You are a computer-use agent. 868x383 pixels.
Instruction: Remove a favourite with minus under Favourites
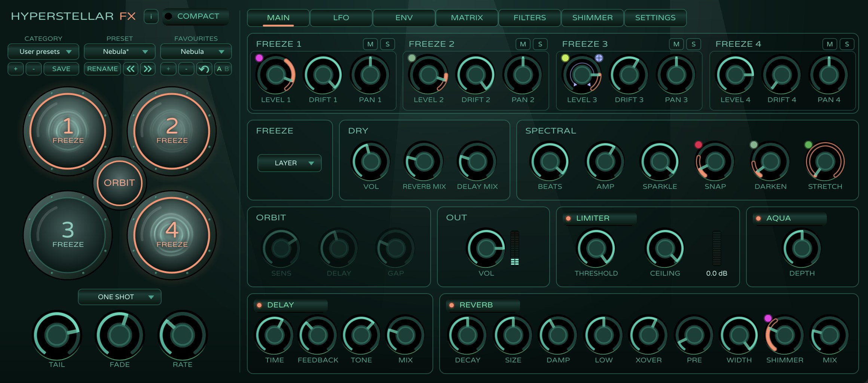point(186,69)
